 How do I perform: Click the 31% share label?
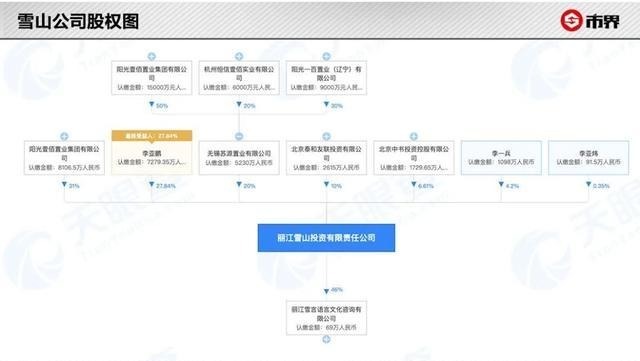coord(74,186)
